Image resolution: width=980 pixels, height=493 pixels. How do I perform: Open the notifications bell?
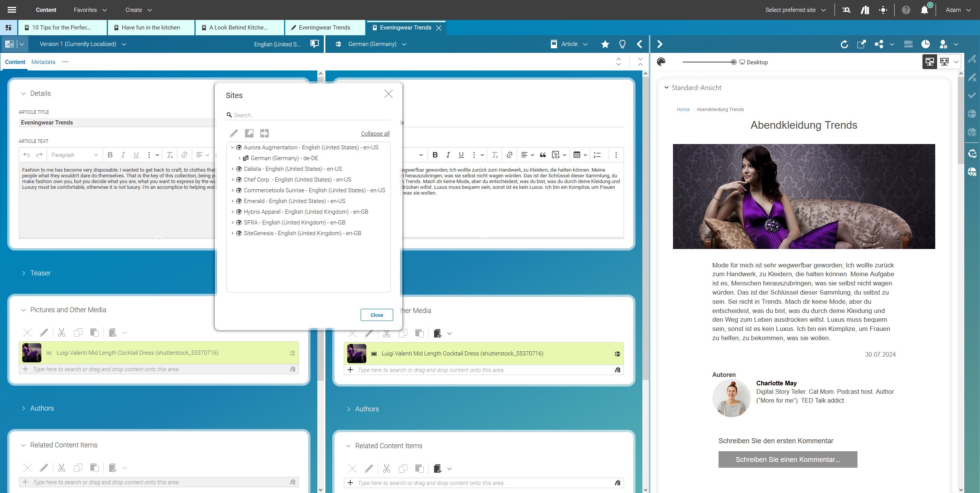pos(924,10)
